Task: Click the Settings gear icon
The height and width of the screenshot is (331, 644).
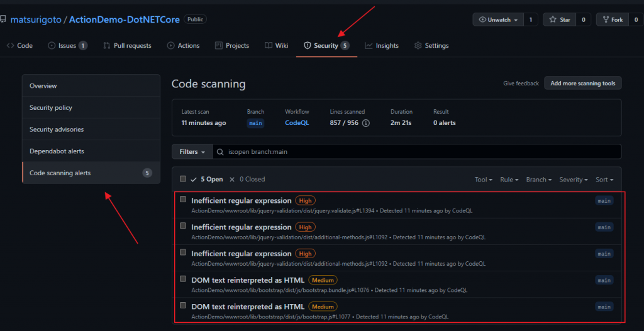Action: [x=418, y=45]
